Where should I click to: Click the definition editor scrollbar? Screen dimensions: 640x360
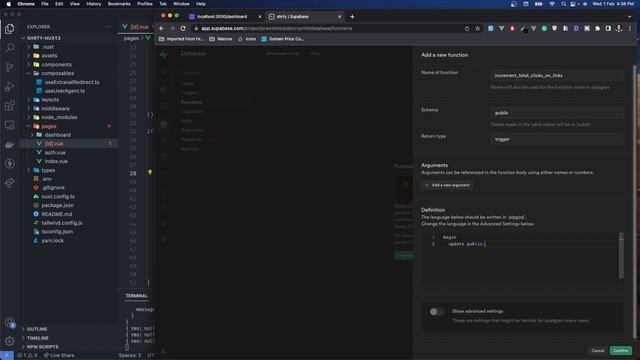[621, 256]
